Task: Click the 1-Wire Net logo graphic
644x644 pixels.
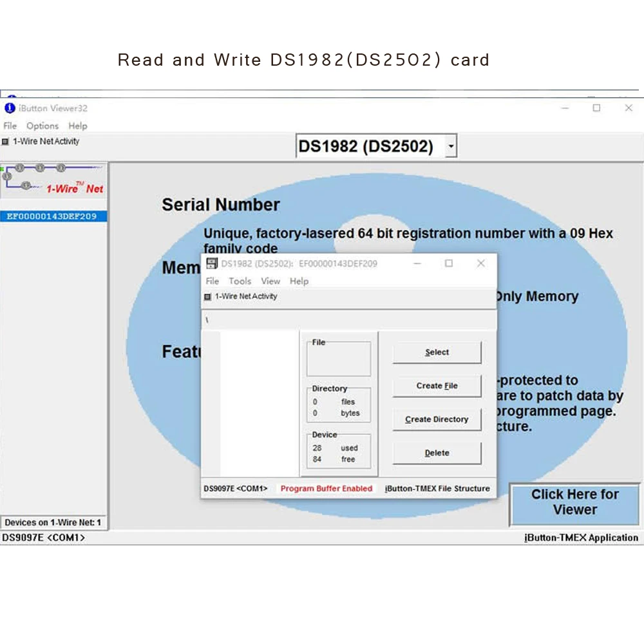Action: [x=54, y=180]
